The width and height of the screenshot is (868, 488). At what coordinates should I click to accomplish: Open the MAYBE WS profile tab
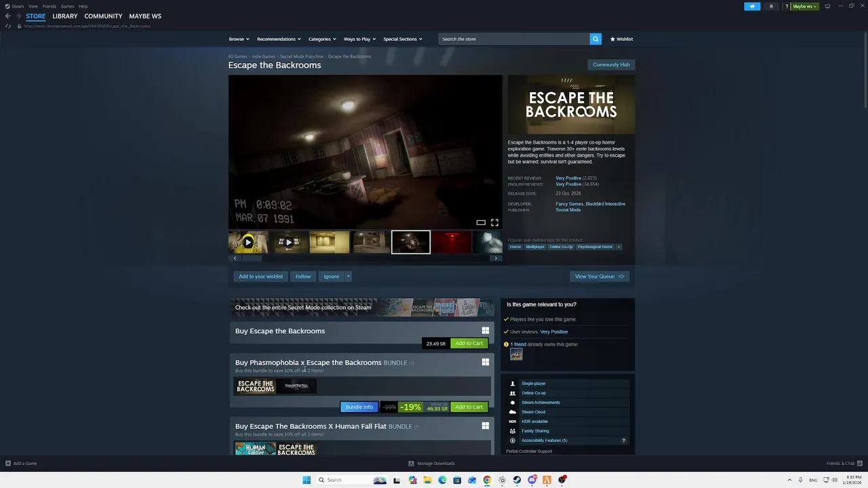[145, 16]
